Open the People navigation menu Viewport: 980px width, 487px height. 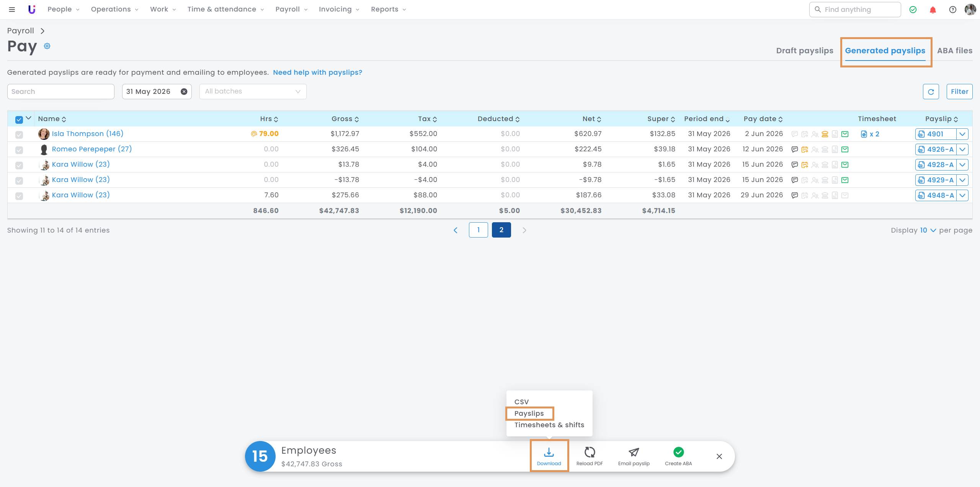[63, 9]
